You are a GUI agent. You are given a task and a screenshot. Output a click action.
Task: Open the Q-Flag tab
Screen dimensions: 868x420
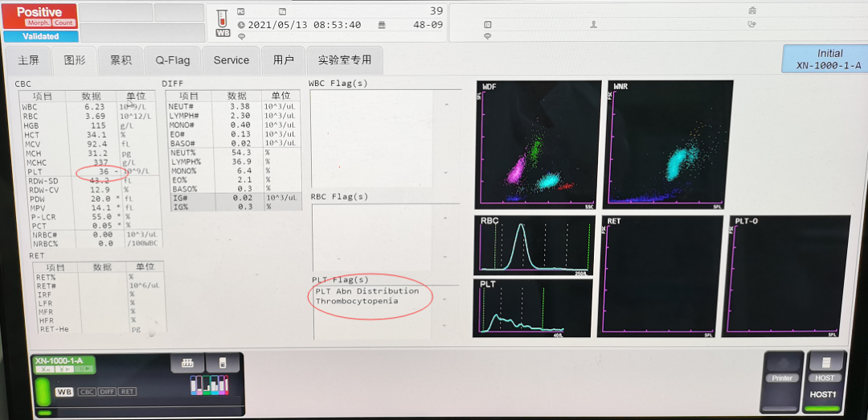[x=173, y=60]
